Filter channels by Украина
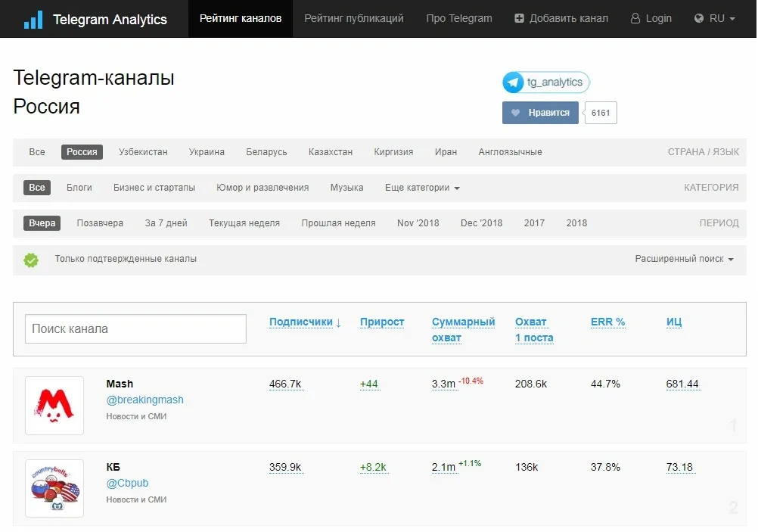This screenshot has width=758, height=532. click(207, 152)
